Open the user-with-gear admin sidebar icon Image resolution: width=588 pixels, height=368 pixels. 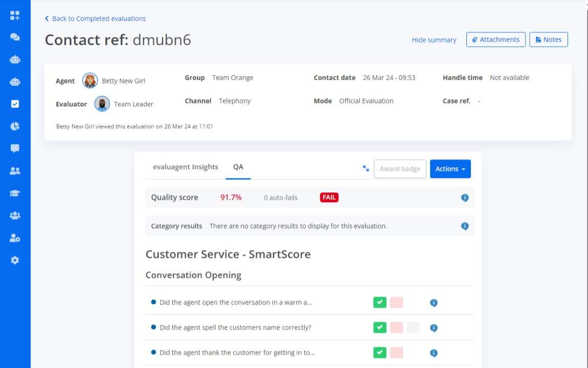click(15, 237)
